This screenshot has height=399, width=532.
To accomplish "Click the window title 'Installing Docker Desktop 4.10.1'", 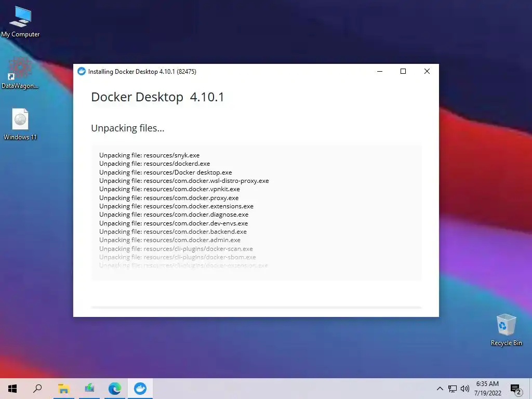I will 142,72.
